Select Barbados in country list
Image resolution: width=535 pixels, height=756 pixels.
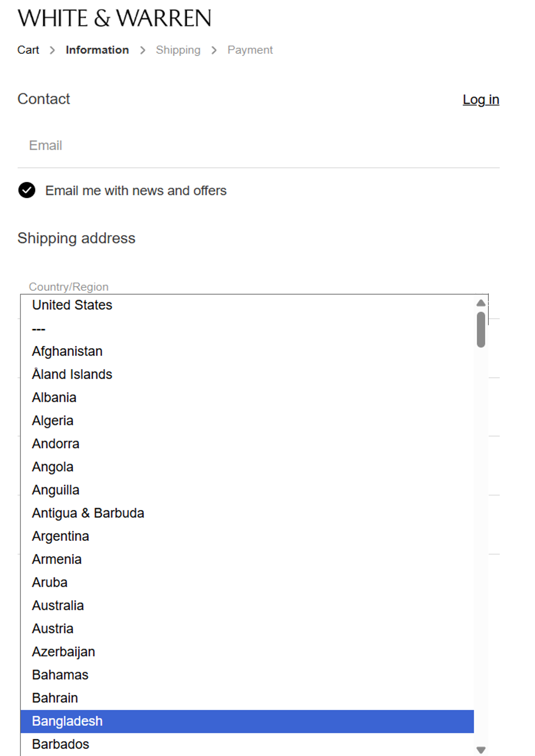coord(61,744)
